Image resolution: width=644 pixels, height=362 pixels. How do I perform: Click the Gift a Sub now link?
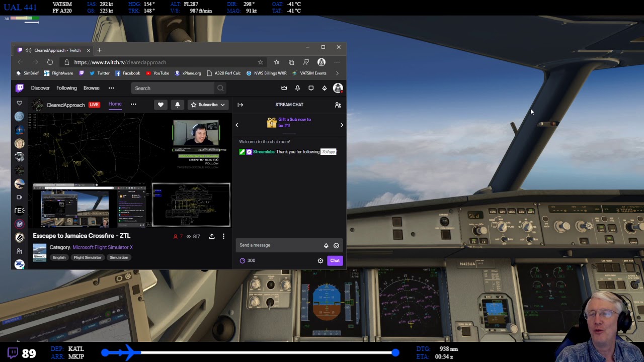tap(294, 123)
